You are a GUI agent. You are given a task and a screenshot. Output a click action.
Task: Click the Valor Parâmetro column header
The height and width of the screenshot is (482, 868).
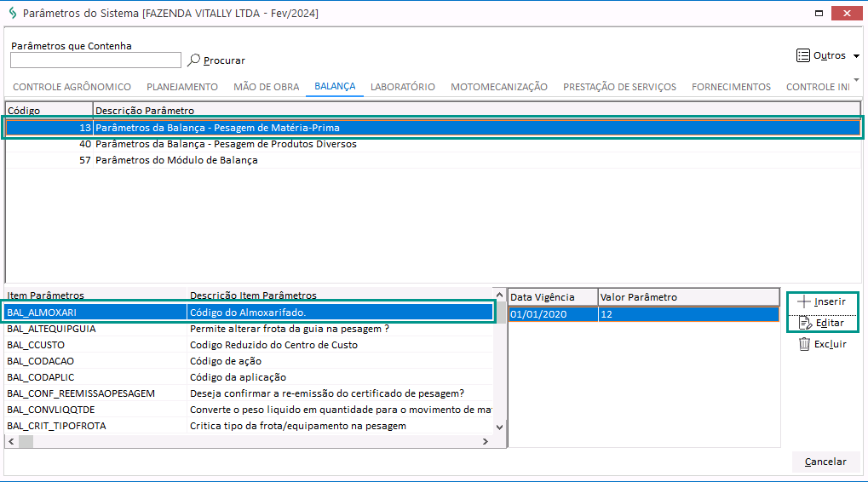tap(688, 297)
